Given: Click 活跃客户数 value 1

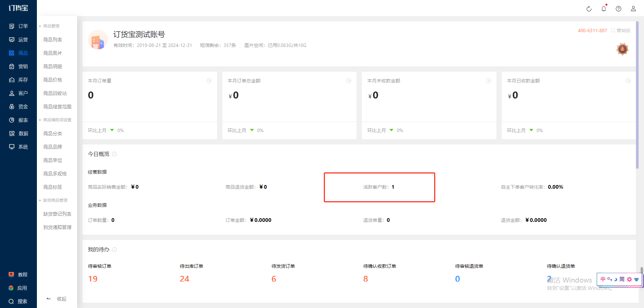Looking at the screenshot, I should tap(393, 187).
